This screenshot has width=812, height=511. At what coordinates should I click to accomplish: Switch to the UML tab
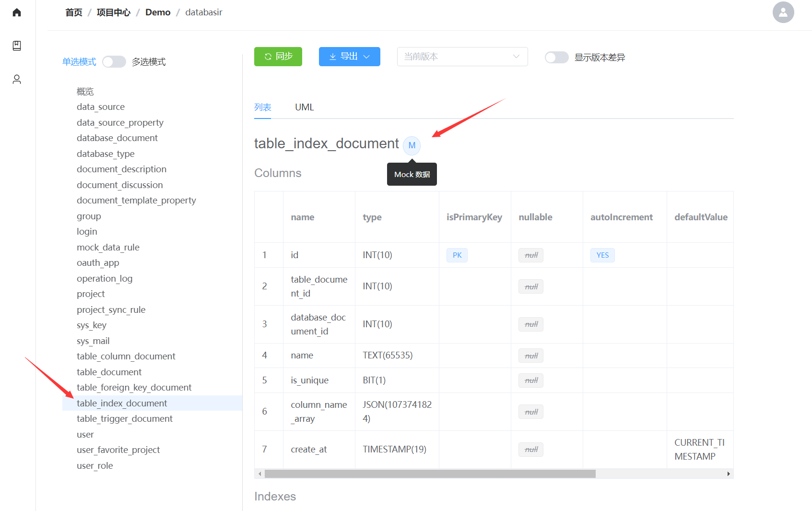[304, 107]
